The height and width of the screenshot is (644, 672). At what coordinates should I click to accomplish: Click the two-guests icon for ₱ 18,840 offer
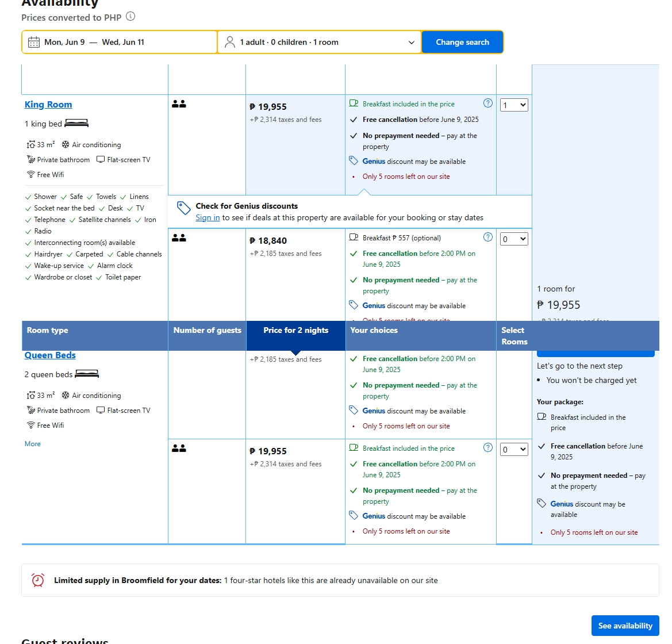[x=179, y=238]
